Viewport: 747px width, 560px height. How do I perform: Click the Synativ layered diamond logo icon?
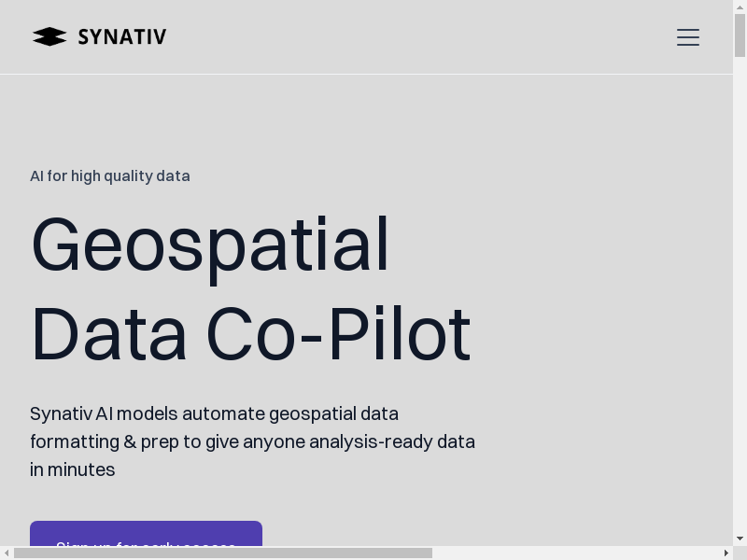49,37
